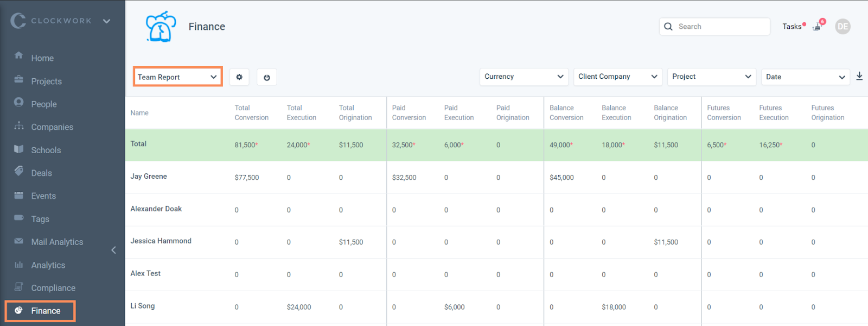Image resolution: width=868 pixels, height=326 pixels.
Task: Click the Futures Conversion column header
Action: [x=724, y=113]
